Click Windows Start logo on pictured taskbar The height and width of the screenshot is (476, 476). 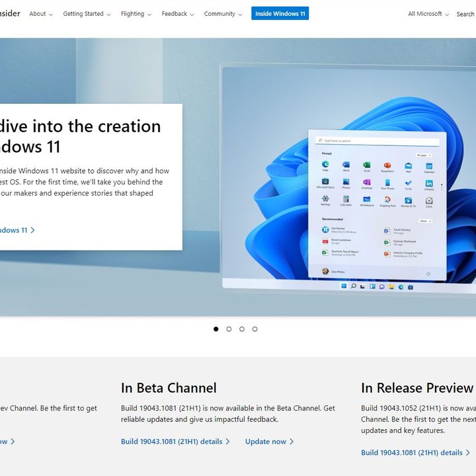click(x=344, y=286)
